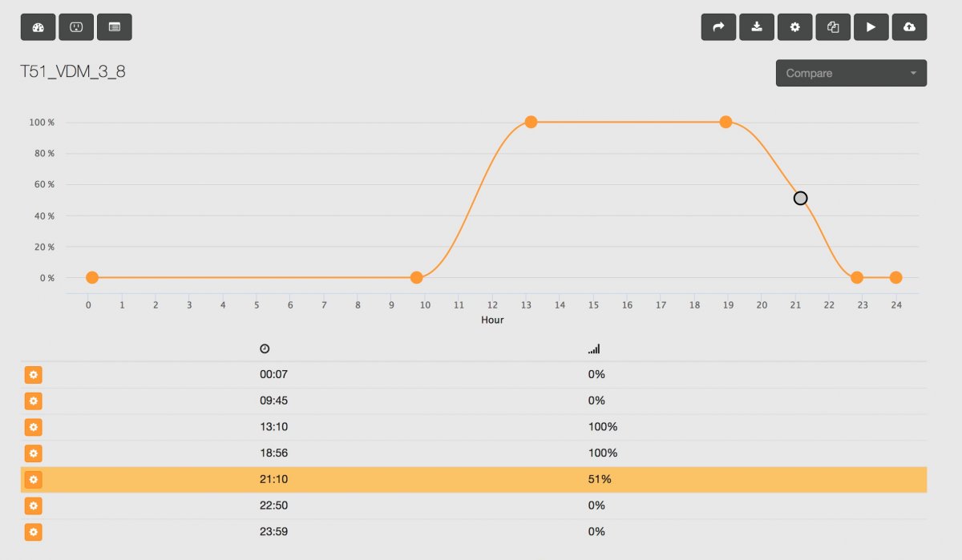Click the graph point at 09:45, 0%
Screen dimensions: 962x560
(416, 277)
